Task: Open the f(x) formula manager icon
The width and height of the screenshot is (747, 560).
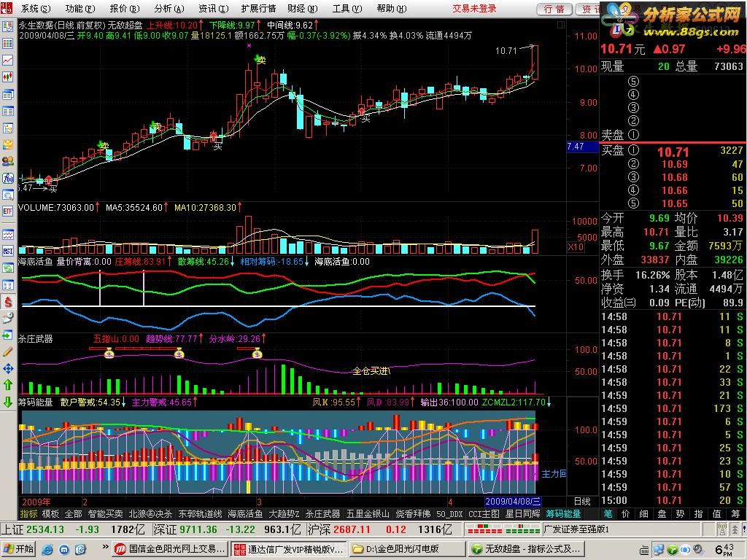Action: coord(7,178)
